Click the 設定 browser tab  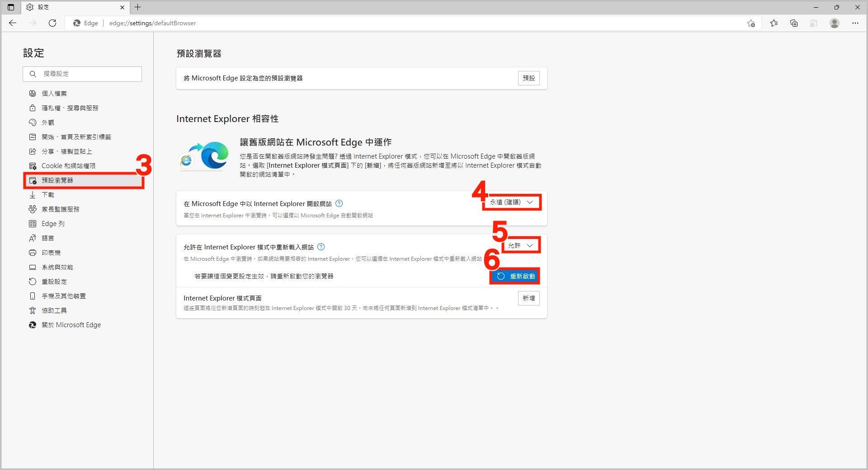[x=76, y=7]
